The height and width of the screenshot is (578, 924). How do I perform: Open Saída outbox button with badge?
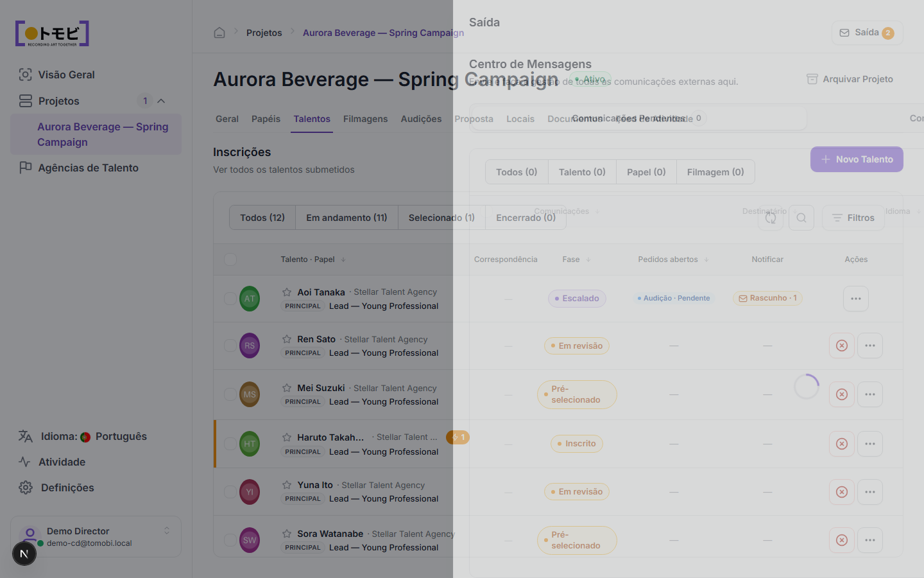(867, 33)
